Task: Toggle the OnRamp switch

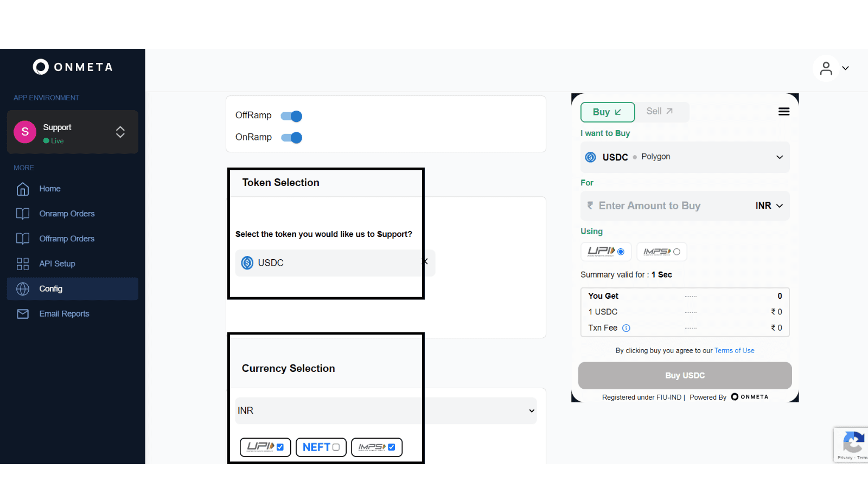Action: pos(291,138)
